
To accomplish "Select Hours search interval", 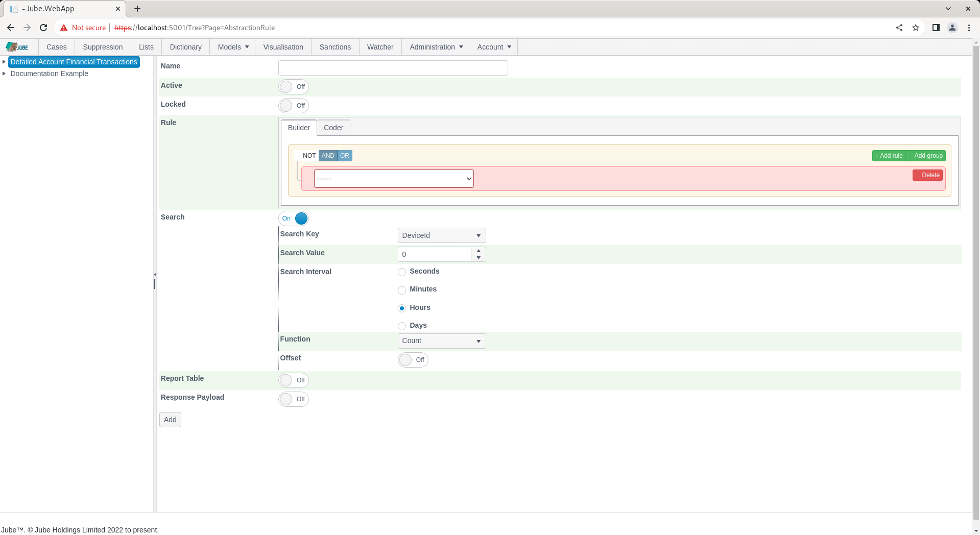I will tap(402, 308).
